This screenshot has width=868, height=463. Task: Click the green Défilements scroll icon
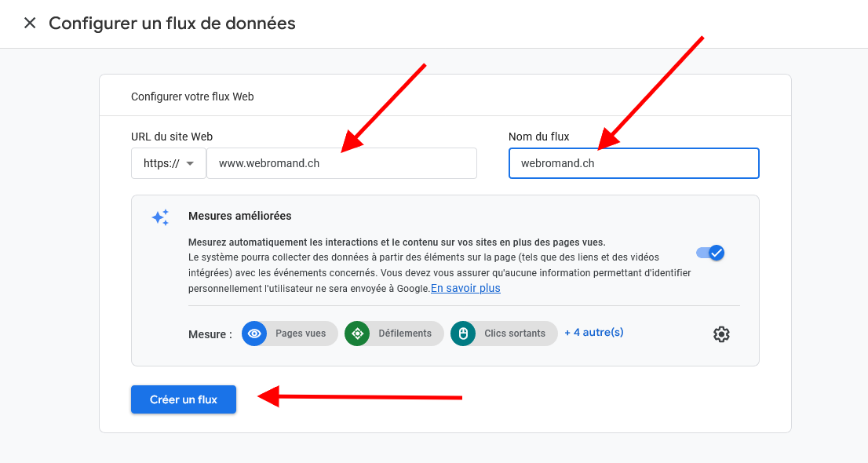pos(357,334)
